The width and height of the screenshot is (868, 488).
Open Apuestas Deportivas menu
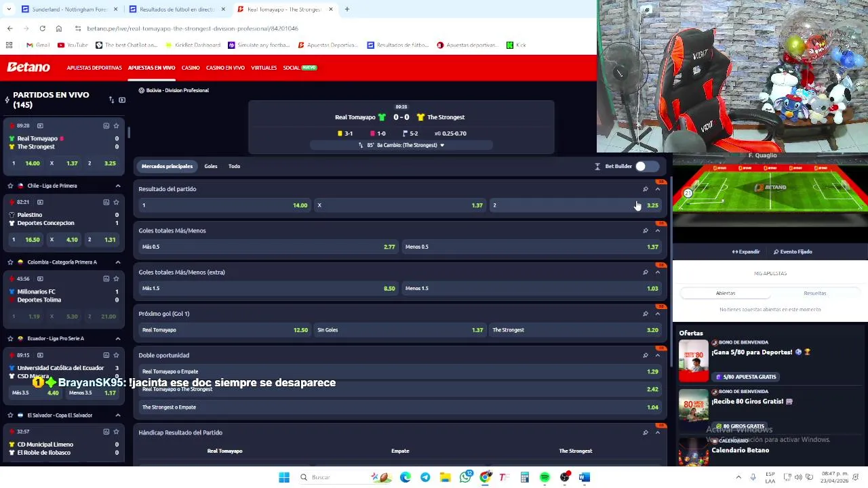pyautogui.click(x=94, y=68)
